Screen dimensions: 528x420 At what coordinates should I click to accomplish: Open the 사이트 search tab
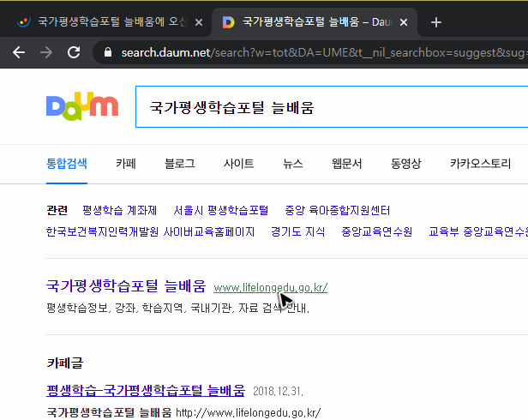pyautogui.click(x=238, y=164)
